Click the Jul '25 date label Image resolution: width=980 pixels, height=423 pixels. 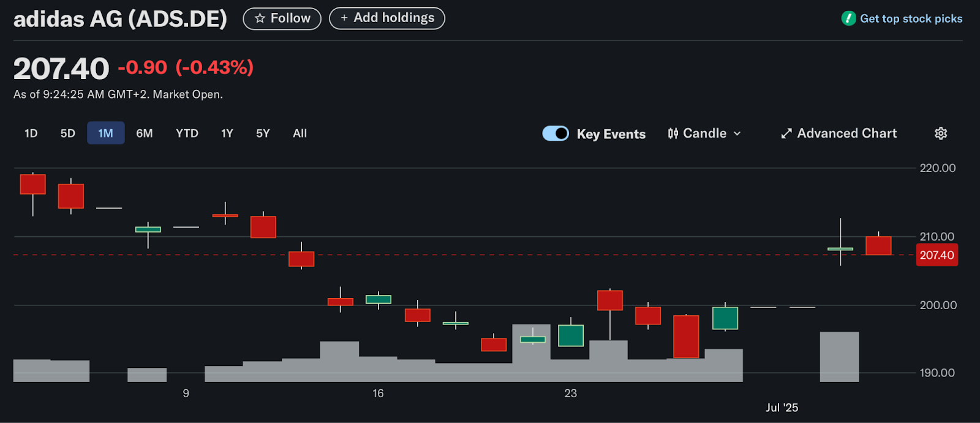[x=782, y=408]
